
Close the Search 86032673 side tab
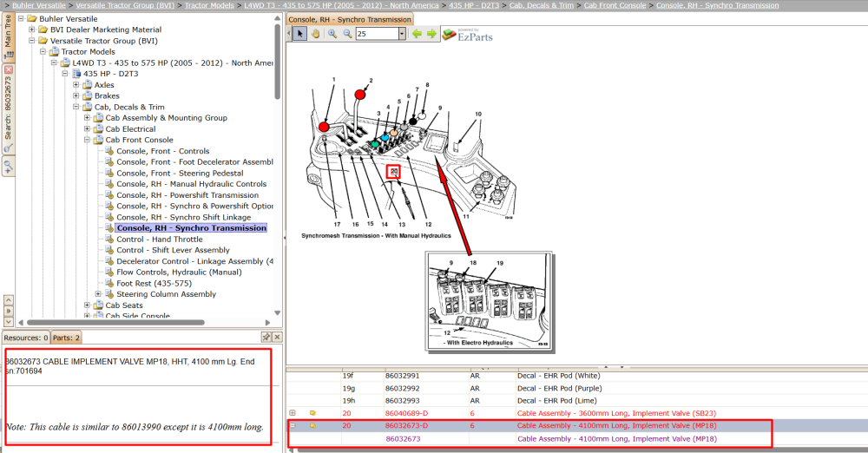[9, 69]
